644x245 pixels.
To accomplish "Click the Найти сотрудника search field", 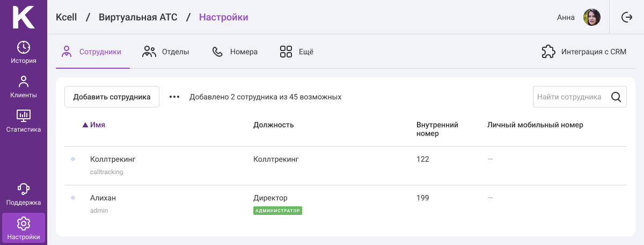I will [x=580, y=97].
